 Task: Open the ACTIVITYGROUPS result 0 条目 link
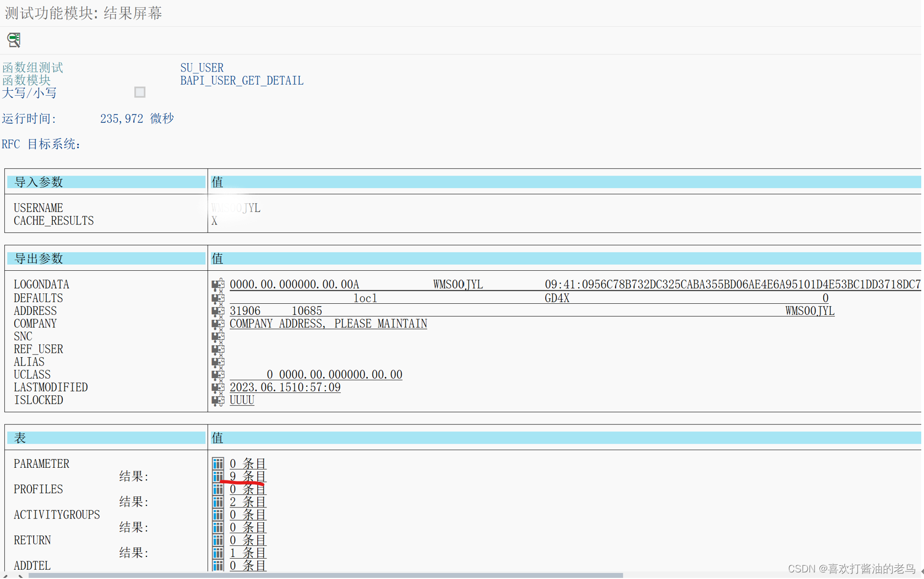(248, 527)
